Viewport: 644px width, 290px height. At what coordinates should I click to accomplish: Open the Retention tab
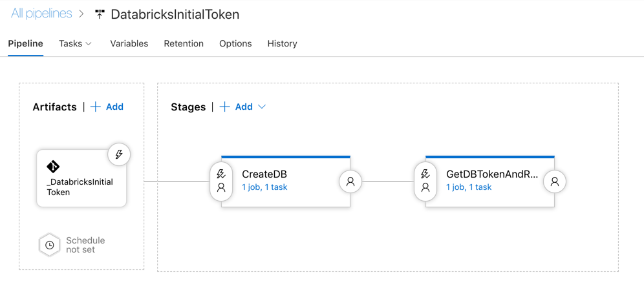184,43
